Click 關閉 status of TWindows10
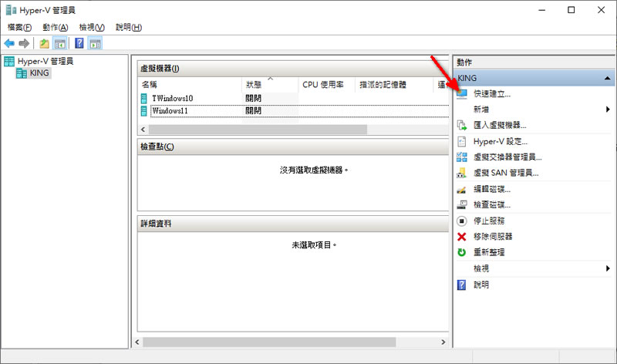Image resolution: width=617 pixels, height=364 pixels. point(254,99)
